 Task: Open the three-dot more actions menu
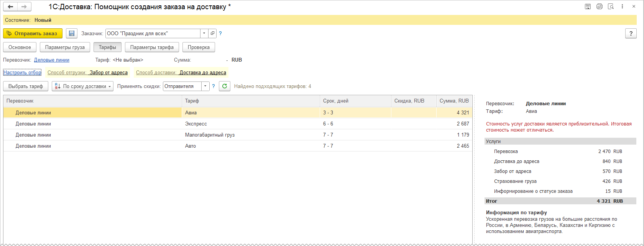623,7
